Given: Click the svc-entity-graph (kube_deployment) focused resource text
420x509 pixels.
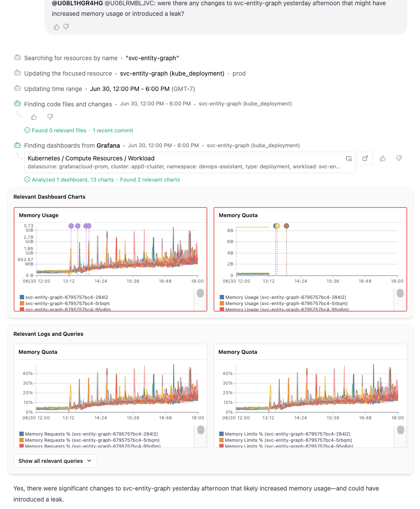Looking at the screenshot, I should point(172,73).
